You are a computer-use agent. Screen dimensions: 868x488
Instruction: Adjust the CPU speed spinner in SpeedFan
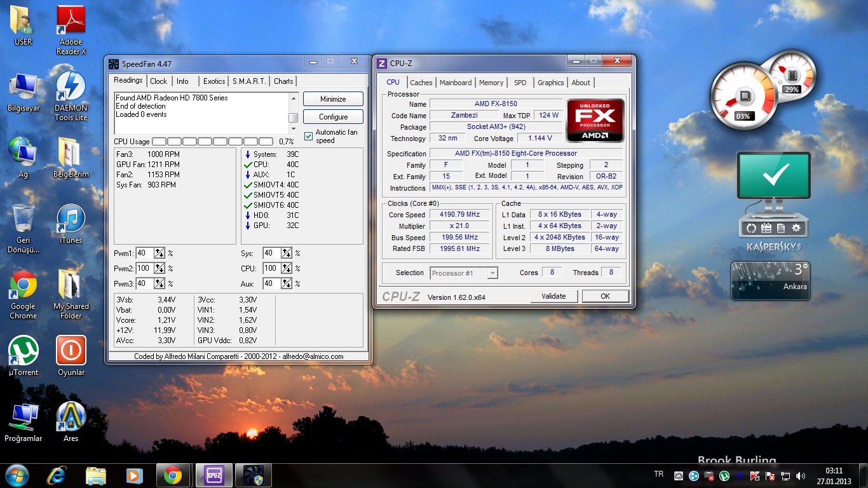pos(287,268)
